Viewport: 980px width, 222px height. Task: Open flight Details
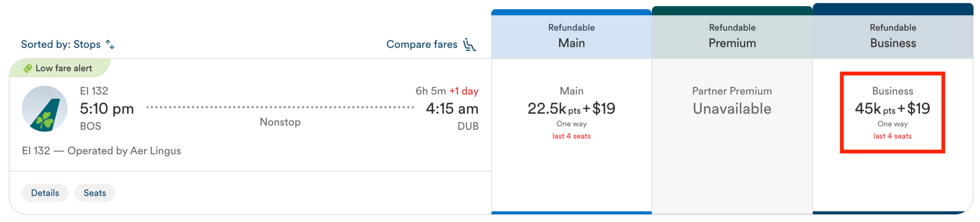[x=45, y=193]
